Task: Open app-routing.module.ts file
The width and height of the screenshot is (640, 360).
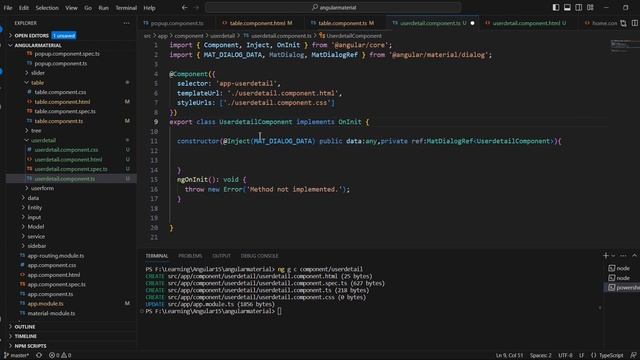Action: coord(56,256)
